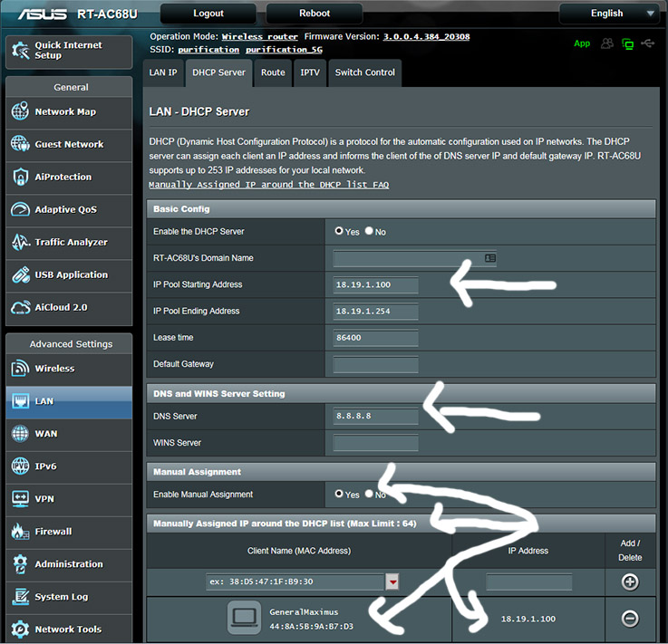
Task: Select the DHCP Server tab
Action: click(219, 72)
